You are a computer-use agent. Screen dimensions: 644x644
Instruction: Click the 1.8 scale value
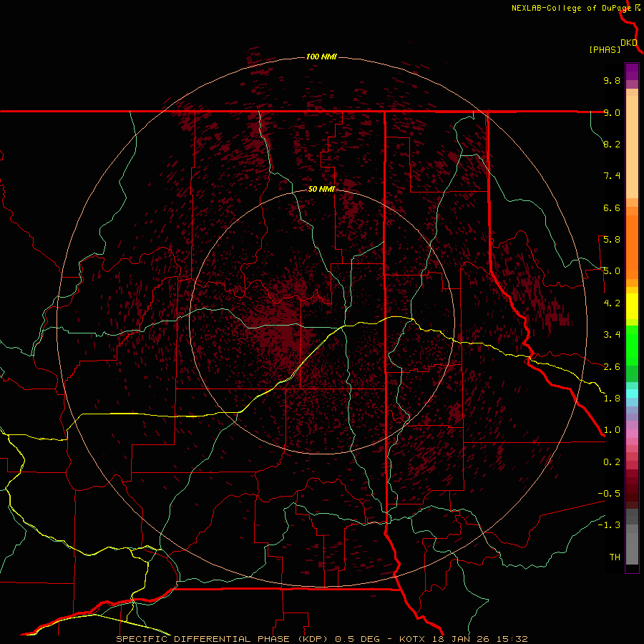point(612,399)
